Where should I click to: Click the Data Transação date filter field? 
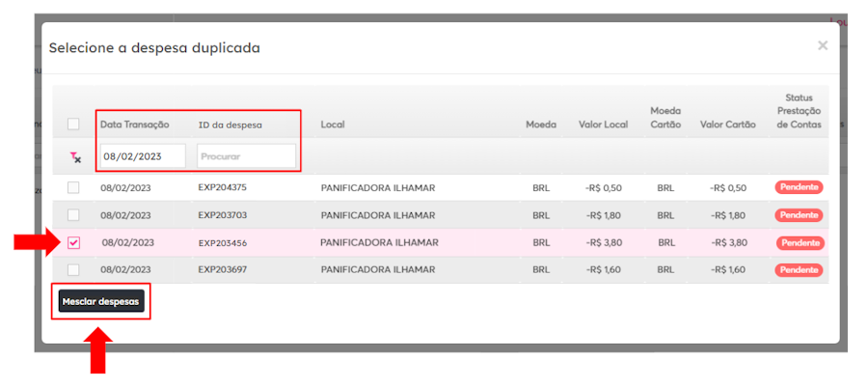(142, 155)
